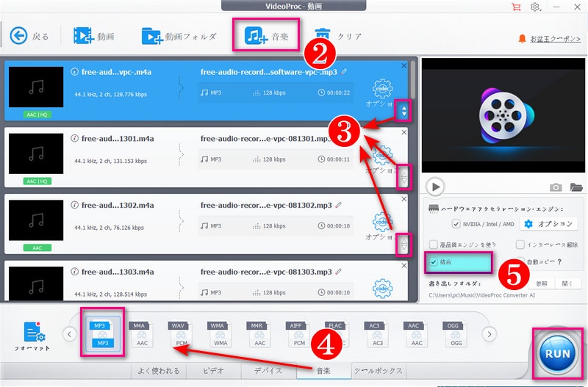Viewport: 588px width, 387px height.
Task: Start conversion with the RUN button
Action: 557,353
